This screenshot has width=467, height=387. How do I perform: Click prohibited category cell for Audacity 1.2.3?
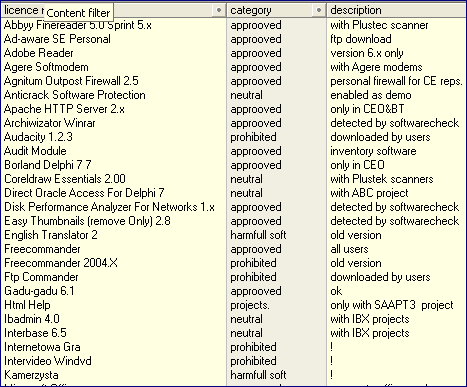coord(253,137)
